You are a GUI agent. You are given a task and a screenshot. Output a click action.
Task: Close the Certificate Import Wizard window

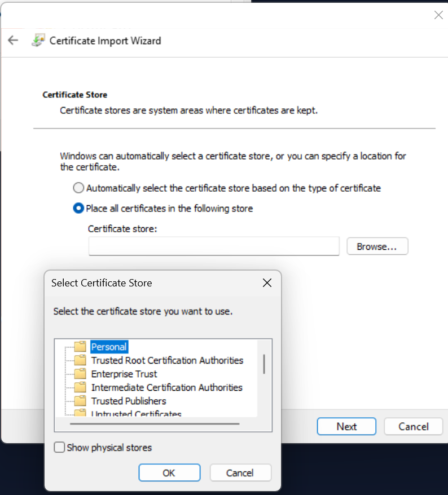pos(438,15)
